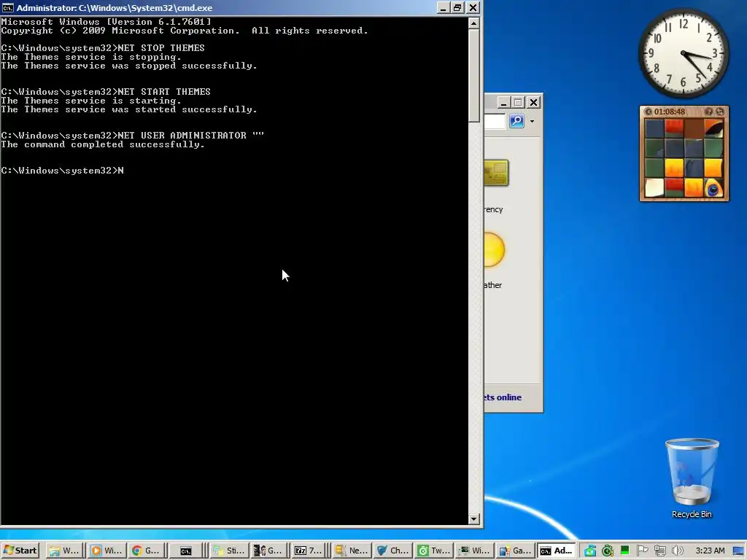This screenshot has width=747, height=560.
Task: Switch to Sticky Notes taskbar button
Action: (229, 551)
